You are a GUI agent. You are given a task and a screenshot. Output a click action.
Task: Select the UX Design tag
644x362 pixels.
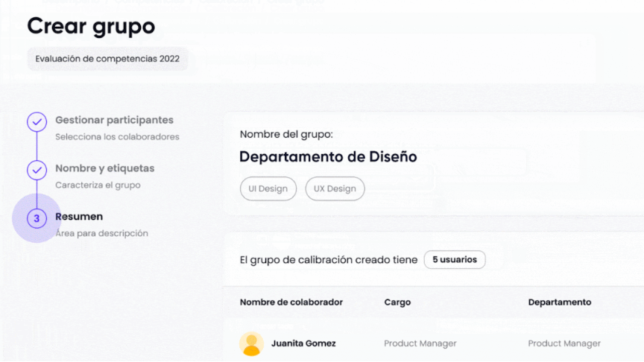(x=335, y=188)
